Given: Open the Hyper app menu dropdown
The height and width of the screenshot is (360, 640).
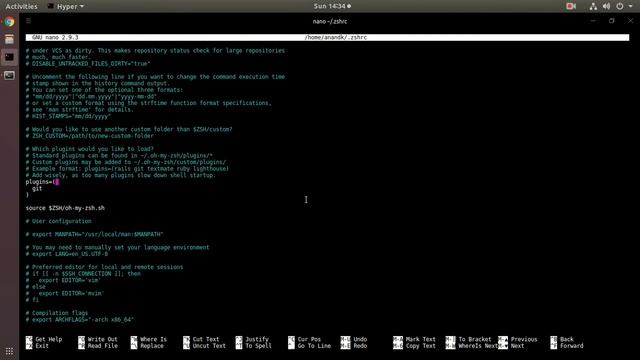Looking at the screenshot, I should (66, 6).
